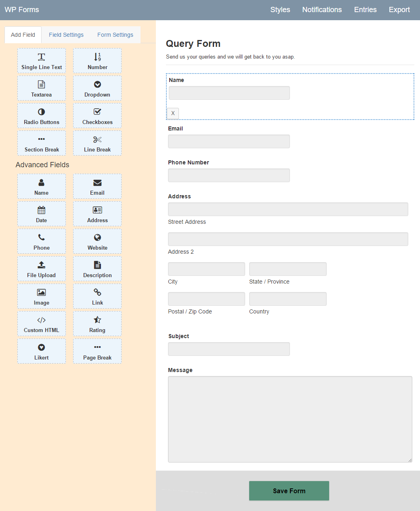
Task: Insert a Page Break field
Action: pos(97,351)
